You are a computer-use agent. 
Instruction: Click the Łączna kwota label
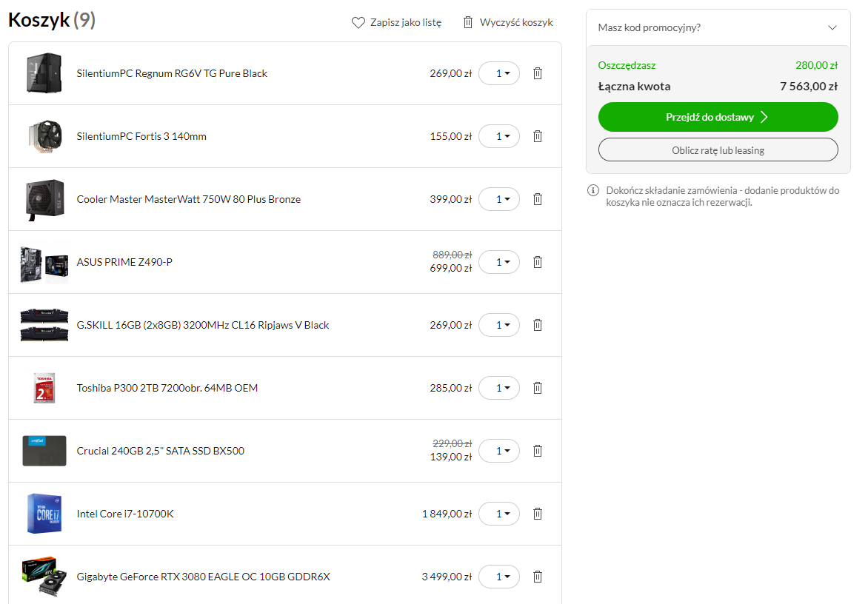pyautogui.click(x=635, y=87)
